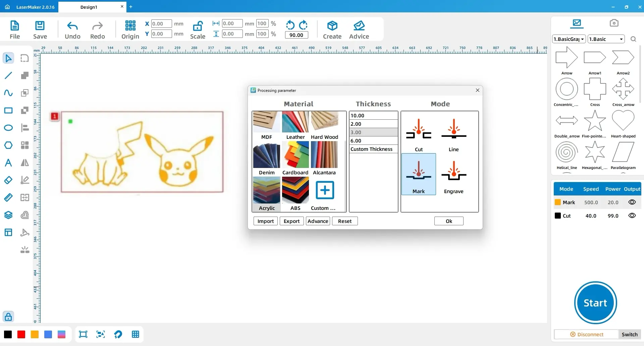Confirm with the Ok button
The width and height of the screenshot is (644, 346).
click(449, 221)
